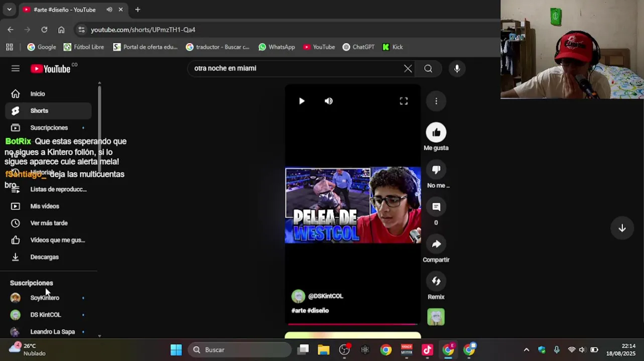Open a new browser tab
The image size is (644, 361).
[138, 10]
